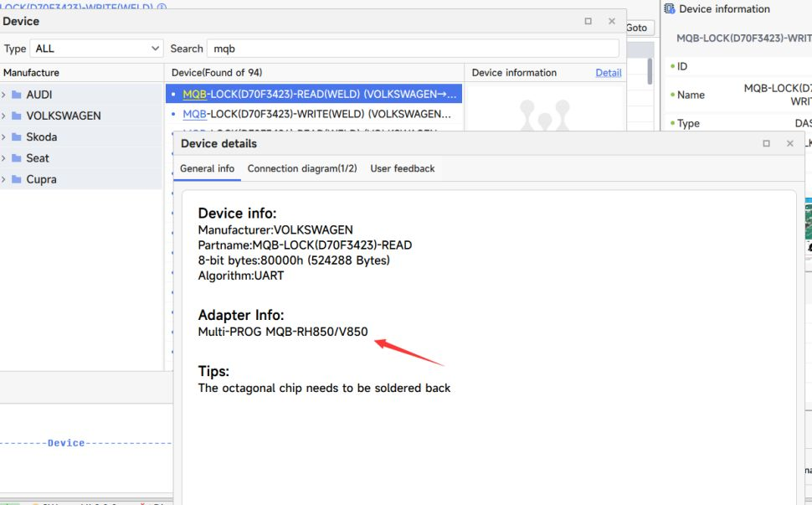Expand the VOLKSWAGEN manufacturer folder
The image size is (812, 505).
click(3, 116)
